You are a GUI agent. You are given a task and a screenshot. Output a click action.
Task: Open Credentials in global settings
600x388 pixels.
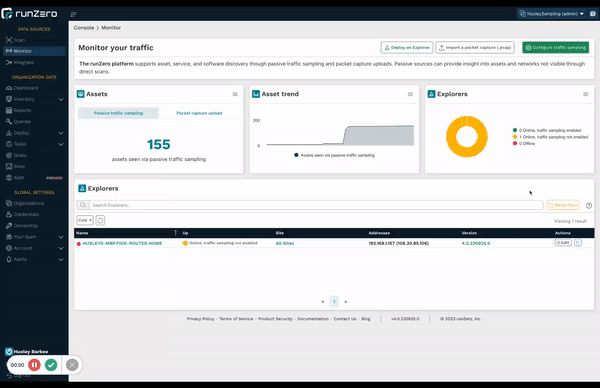22,214
